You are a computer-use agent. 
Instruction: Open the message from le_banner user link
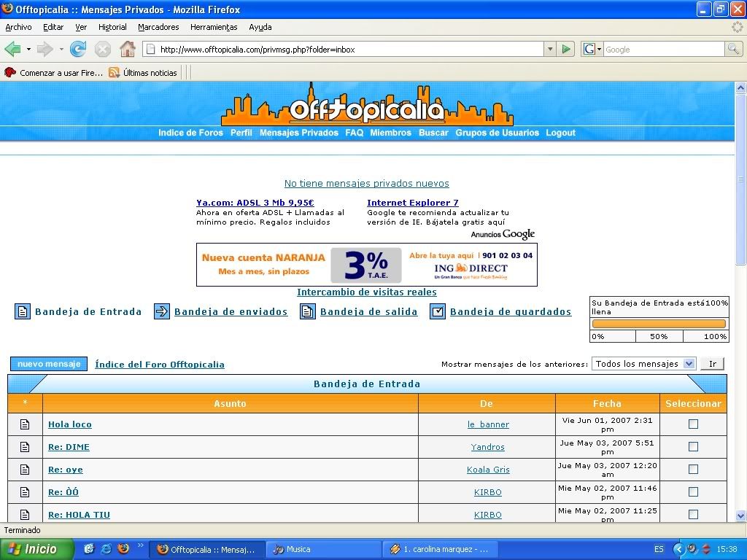pyautogui.click(x=488, y=424)
